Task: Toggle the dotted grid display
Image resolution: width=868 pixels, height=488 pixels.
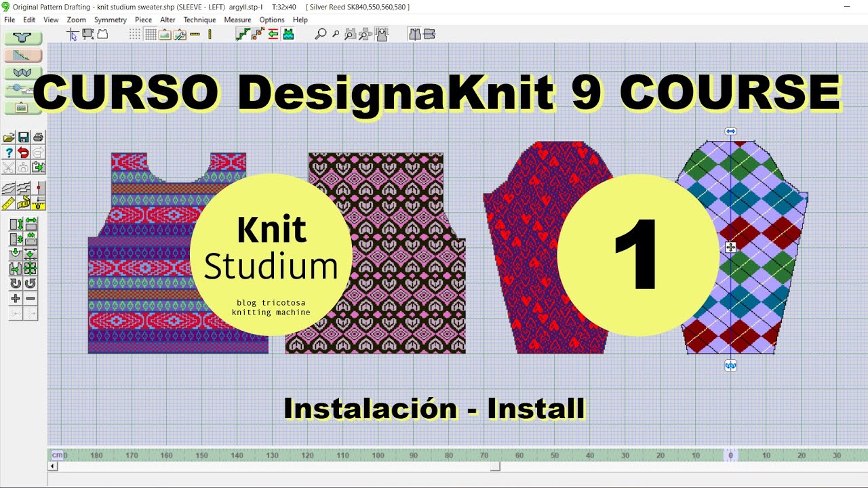Action: coord(135,34)
